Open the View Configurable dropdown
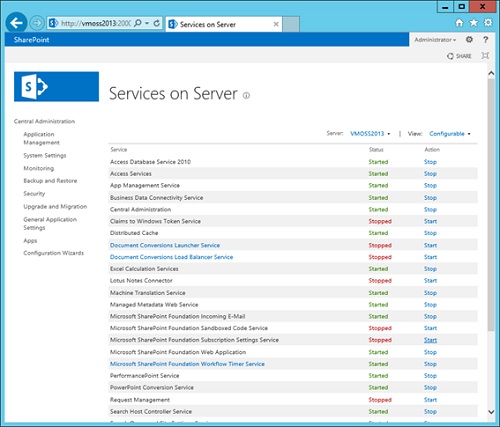 coord(450,134)
